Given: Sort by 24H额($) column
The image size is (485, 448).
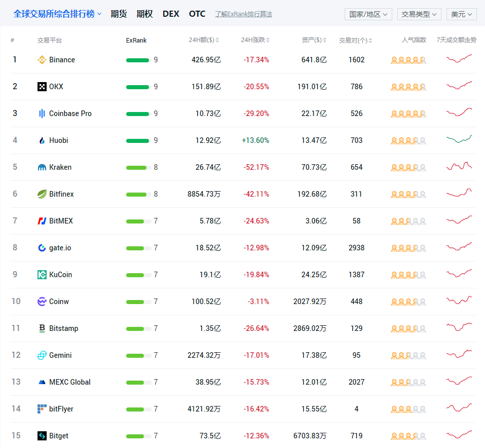Looking at the screenshot, I should (x=204, y=40).
